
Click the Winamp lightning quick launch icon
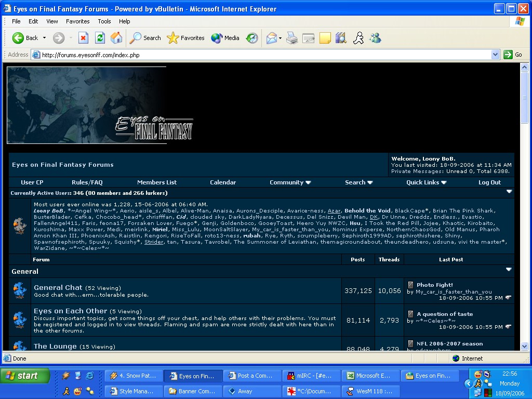[66, 376]
